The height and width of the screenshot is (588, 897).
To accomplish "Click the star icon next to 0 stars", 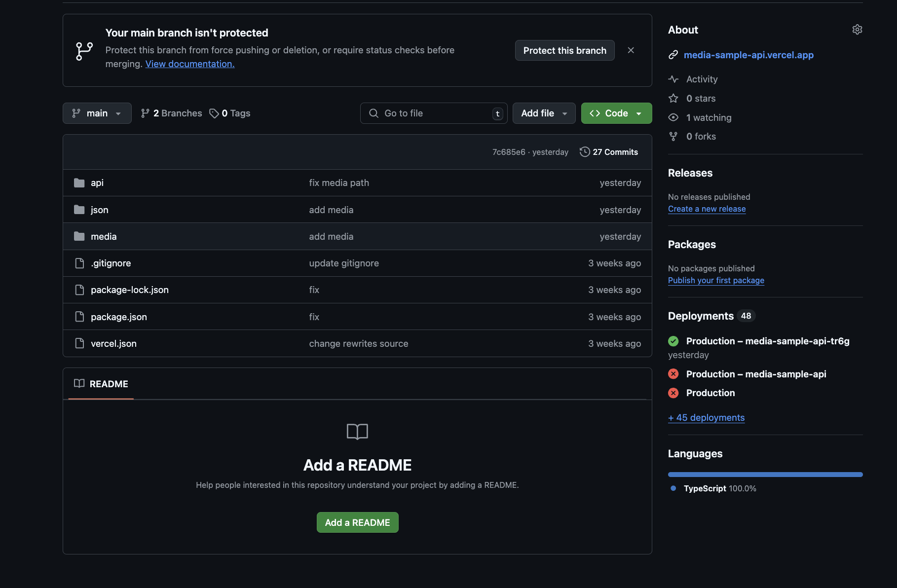I will 673,98.
